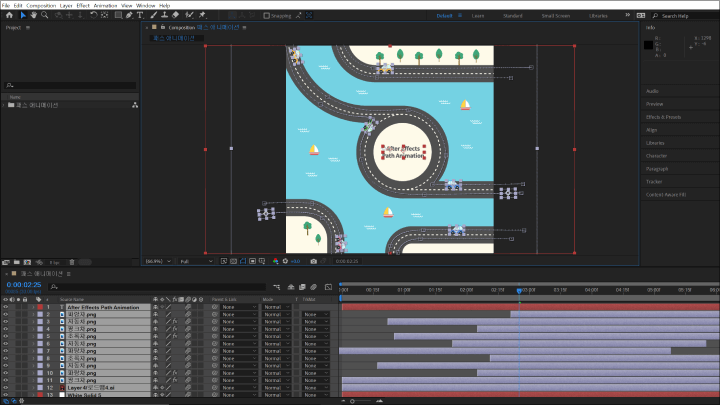Click the snapshot camera icon in viewer
Viewport: 720px width, 405px height.
tap(313, 261)
